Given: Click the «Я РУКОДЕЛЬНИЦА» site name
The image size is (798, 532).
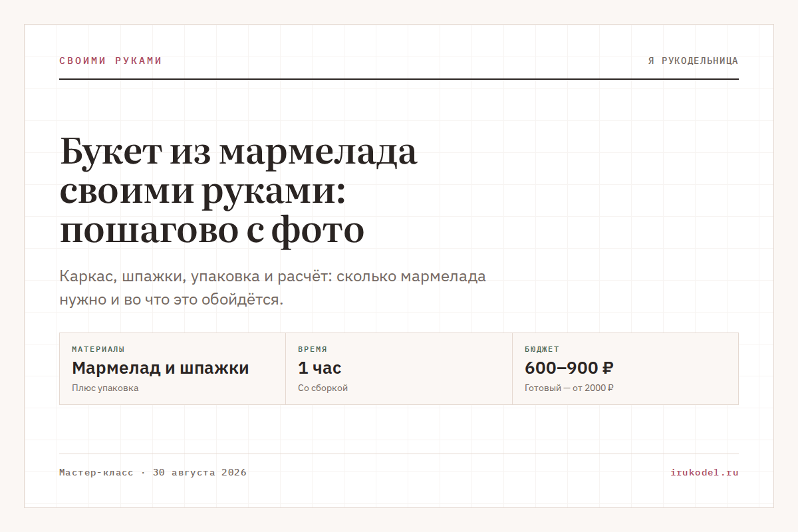Looking at the screenshot, I should pyautogui.click(x=693, y=61).
